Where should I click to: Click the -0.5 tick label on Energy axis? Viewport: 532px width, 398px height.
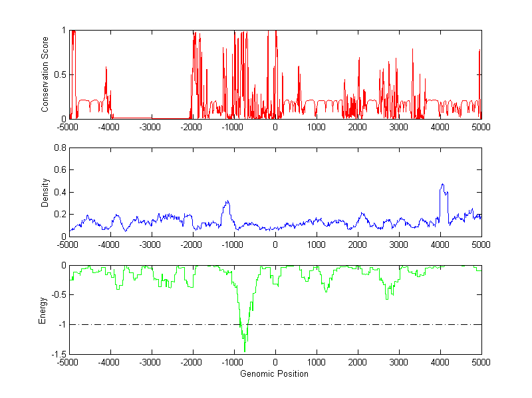(57, 295)
